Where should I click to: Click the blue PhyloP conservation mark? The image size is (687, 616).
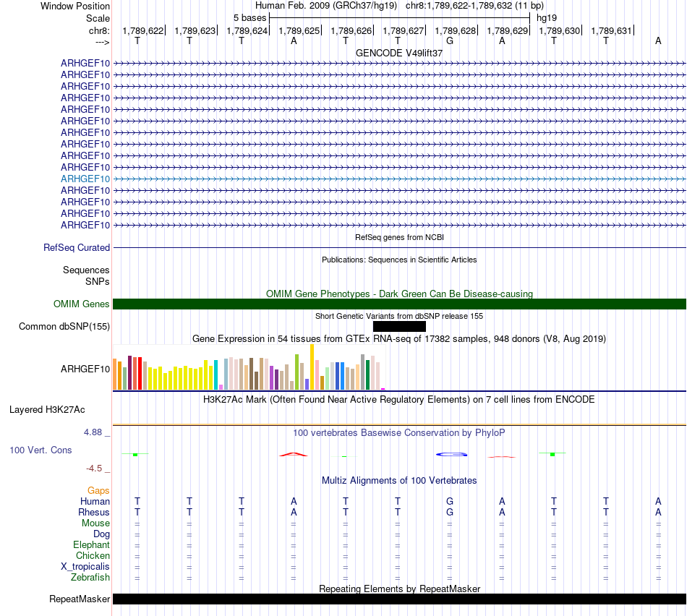tap(452, 454)
